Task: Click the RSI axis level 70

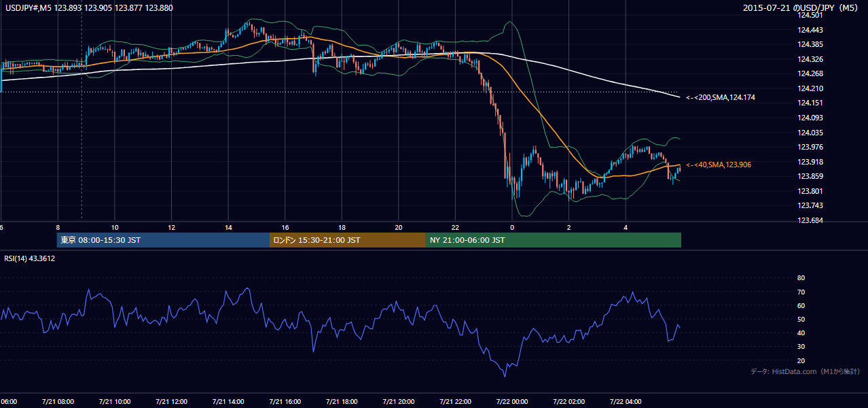Action: [801, 292]
